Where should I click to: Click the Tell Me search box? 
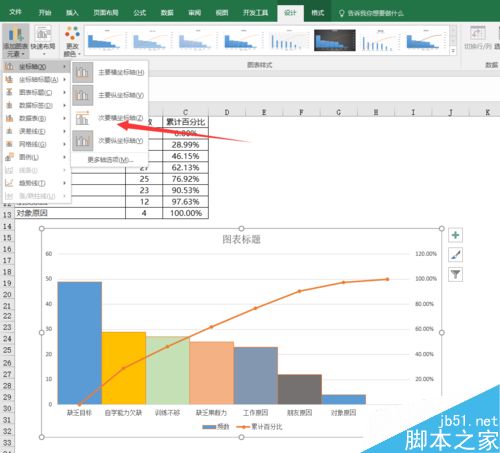coord(371,13)
